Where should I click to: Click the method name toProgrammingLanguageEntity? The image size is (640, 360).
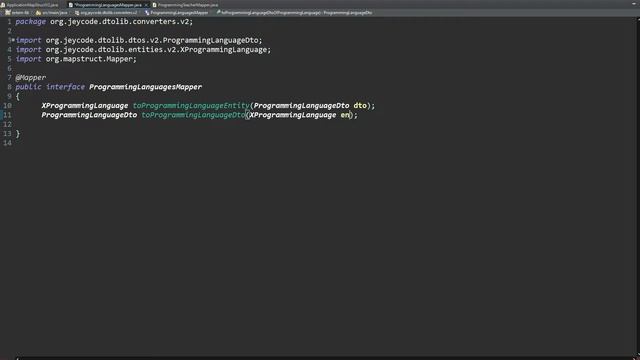tap(191, 106)
